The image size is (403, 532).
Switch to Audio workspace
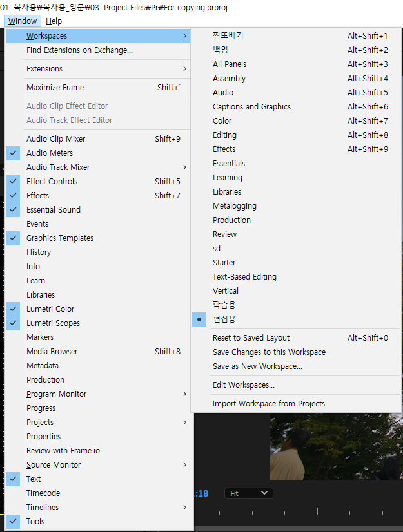[x=296, y=93]
